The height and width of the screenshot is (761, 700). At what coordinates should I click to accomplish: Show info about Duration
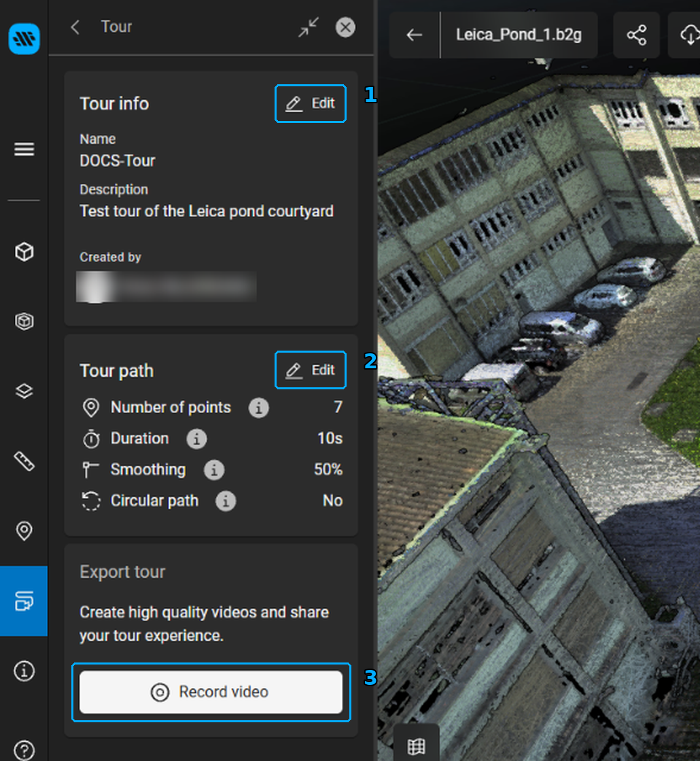pos(196,439)
